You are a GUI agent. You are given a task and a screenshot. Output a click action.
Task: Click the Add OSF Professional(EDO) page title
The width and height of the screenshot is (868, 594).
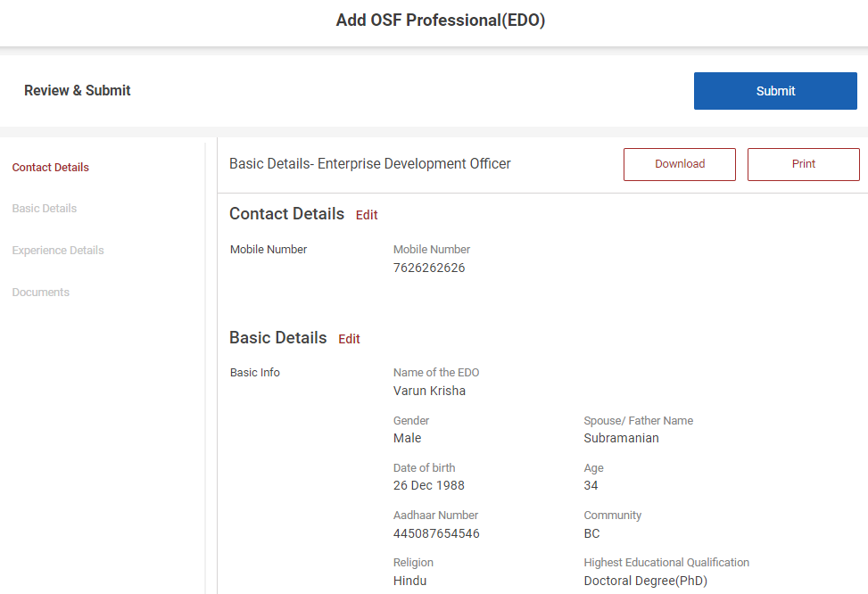click(440, 21)
